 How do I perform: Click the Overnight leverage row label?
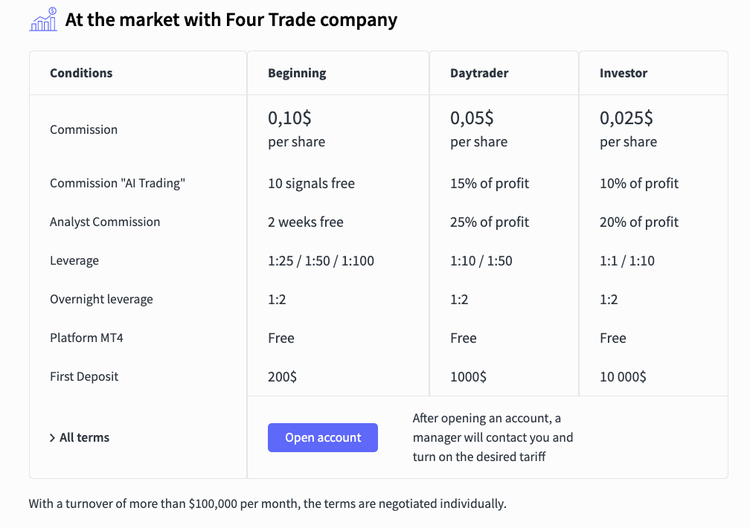[101, 299]
